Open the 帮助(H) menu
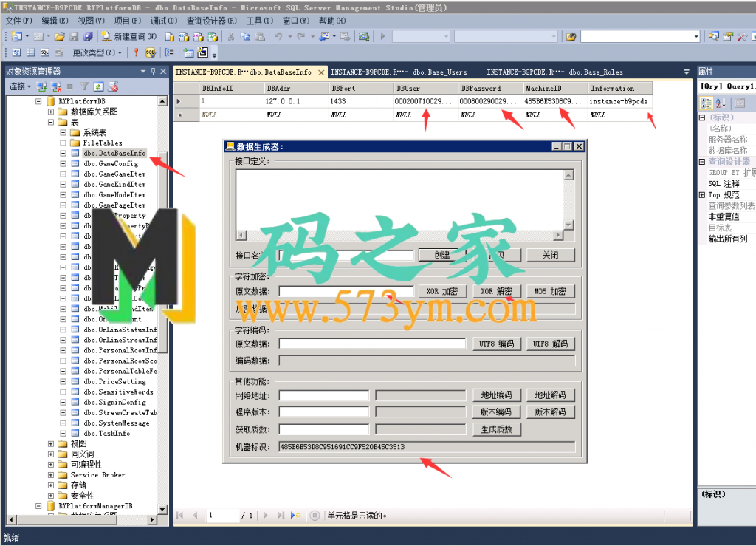The height and width of the screenshot is (546, 756). point(332,21)
